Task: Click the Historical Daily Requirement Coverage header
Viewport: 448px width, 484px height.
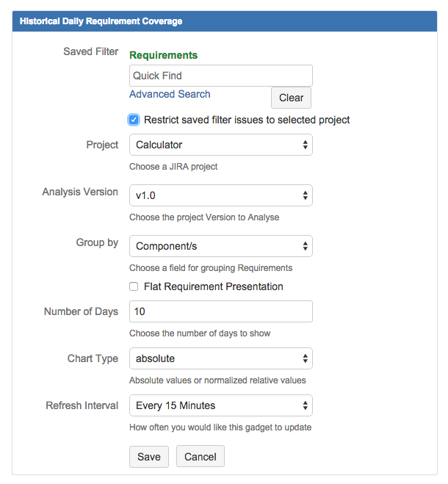Action: [x=101, y=21]
